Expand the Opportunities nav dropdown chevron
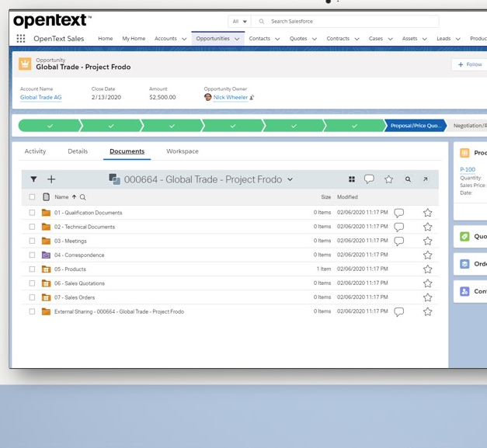Screen dimensions: 487x448 [237, 39]
